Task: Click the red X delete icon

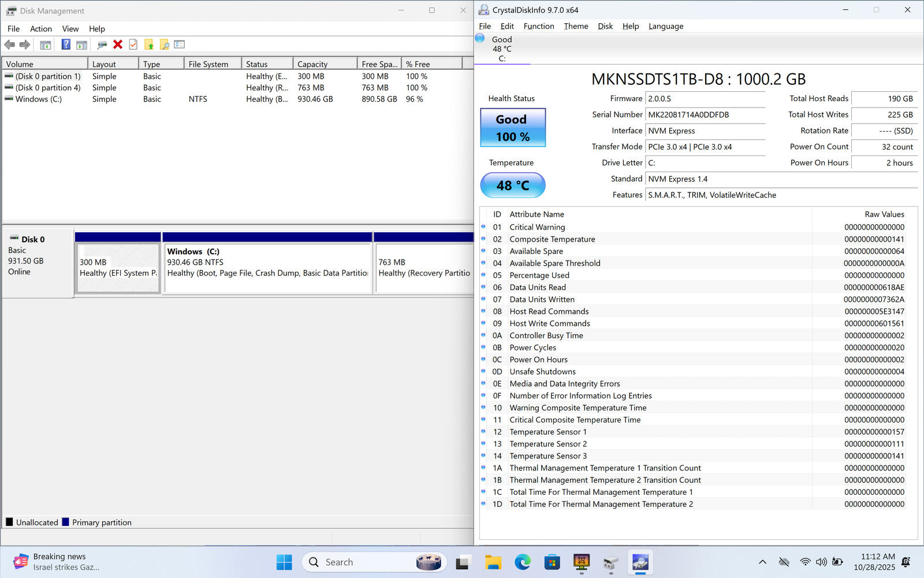Action: point(118,45)
